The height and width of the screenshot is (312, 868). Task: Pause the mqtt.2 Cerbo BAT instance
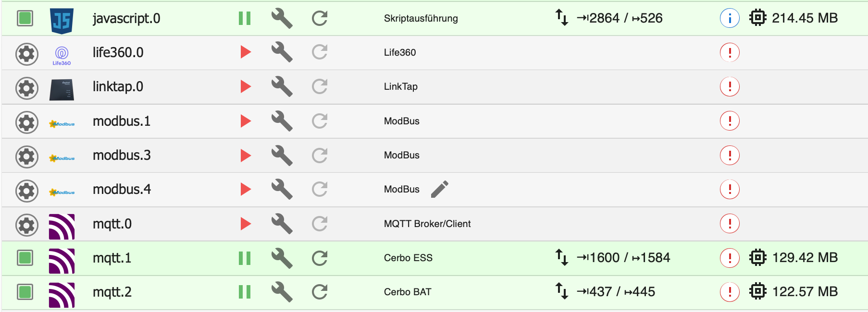pyautogui.click(x=245, y=292)
